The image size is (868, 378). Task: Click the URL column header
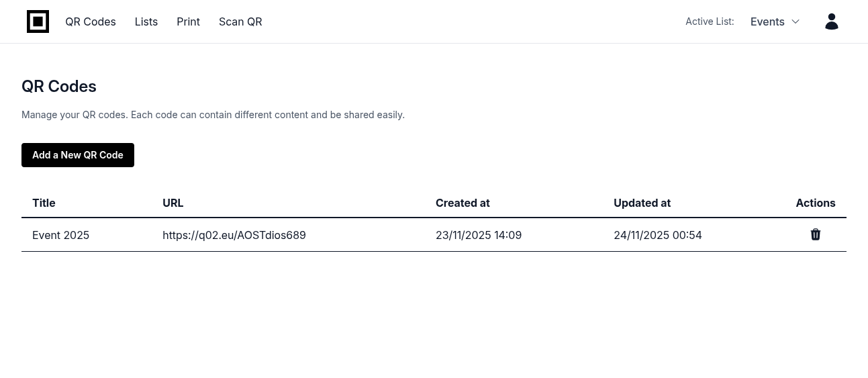coord(173,203)
